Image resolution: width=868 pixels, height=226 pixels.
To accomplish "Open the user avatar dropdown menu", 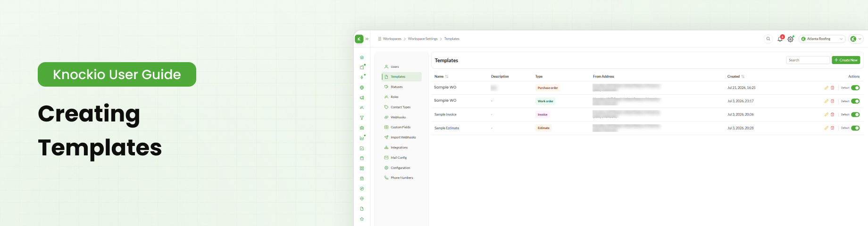I will [856, 39].
